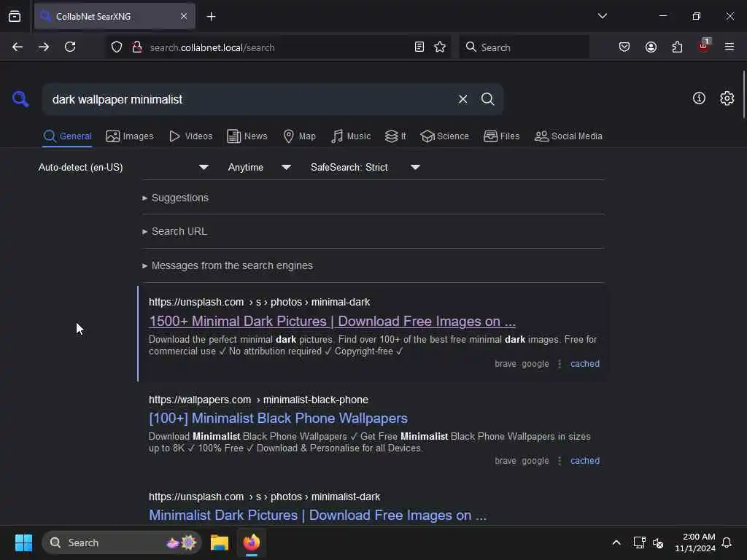Clear the search query with X icon
This screenshot has width=747, height=560.
tap(462, 99)
